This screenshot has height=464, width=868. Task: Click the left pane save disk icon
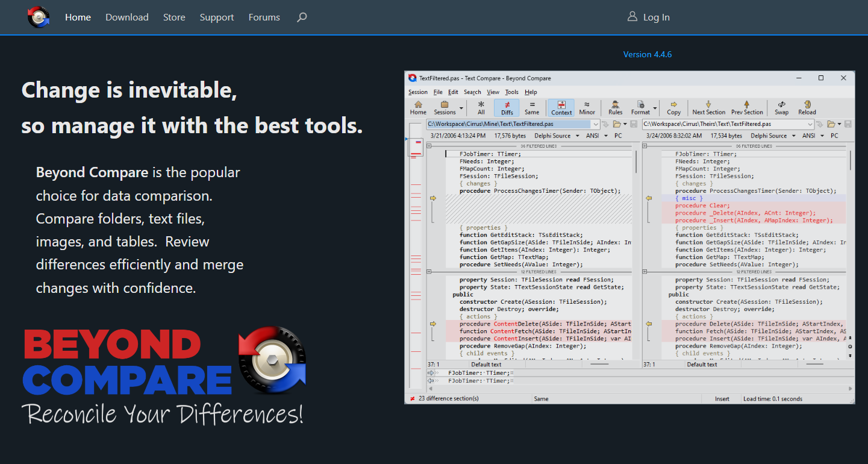pyautogui.click(x=634, y=124)
